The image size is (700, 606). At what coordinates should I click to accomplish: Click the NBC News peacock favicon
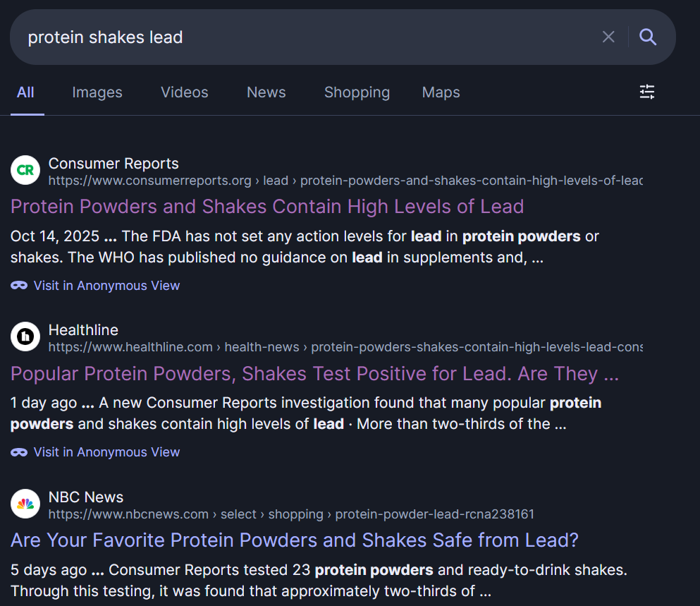pyautogui.click(x=25, y=504)
